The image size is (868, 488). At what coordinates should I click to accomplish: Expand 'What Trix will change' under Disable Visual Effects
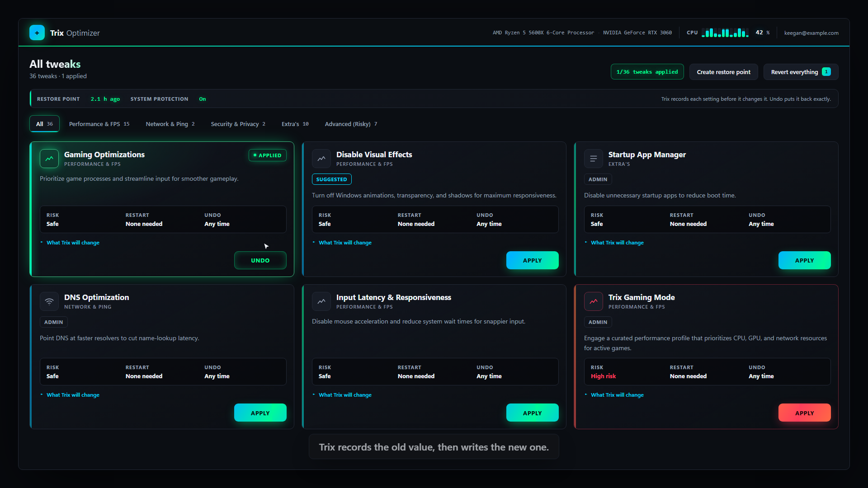point(342,243)
